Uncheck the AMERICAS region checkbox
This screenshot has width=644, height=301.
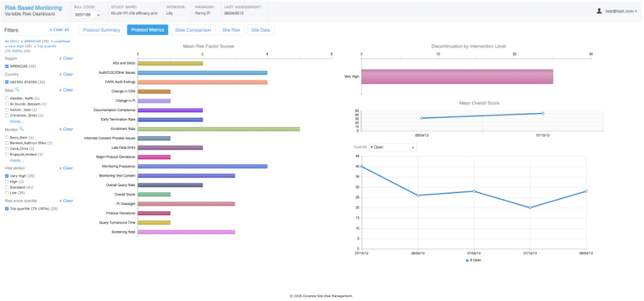[6, 66]
